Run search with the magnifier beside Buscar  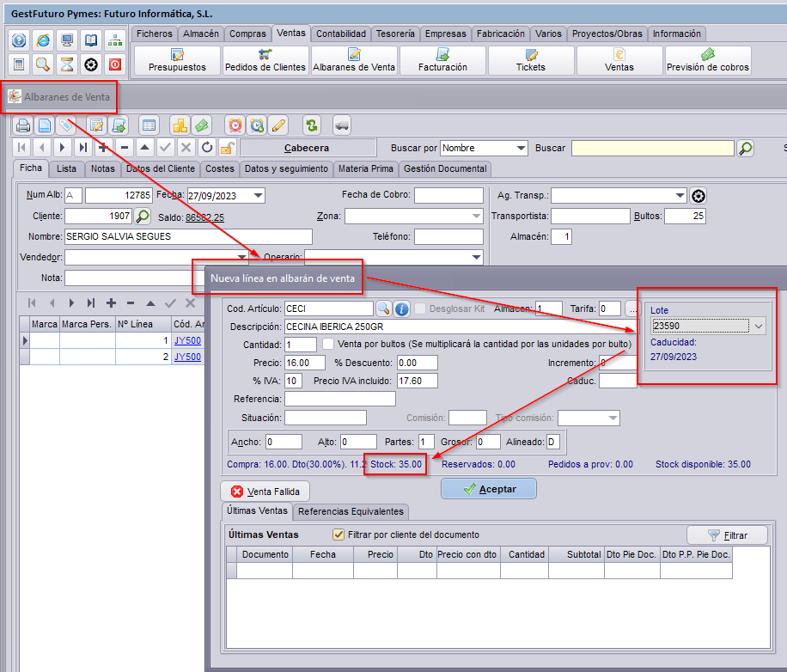tap(746, 148)
